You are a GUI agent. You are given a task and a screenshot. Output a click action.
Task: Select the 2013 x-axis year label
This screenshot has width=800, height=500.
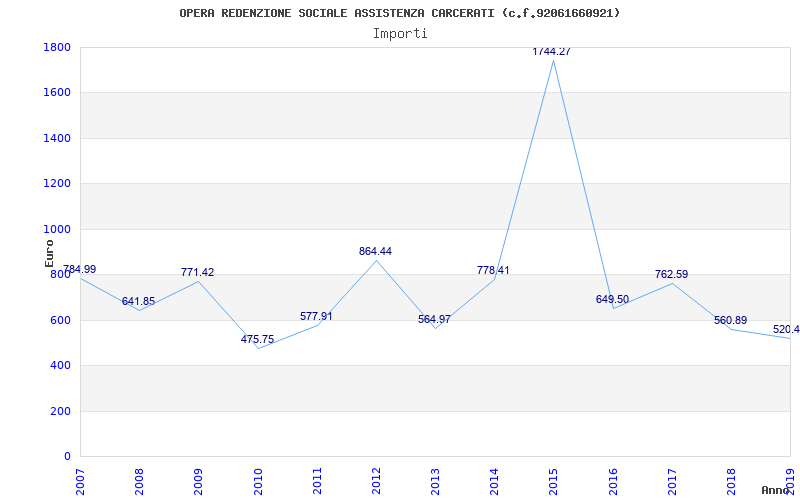[x=435, y=481]
